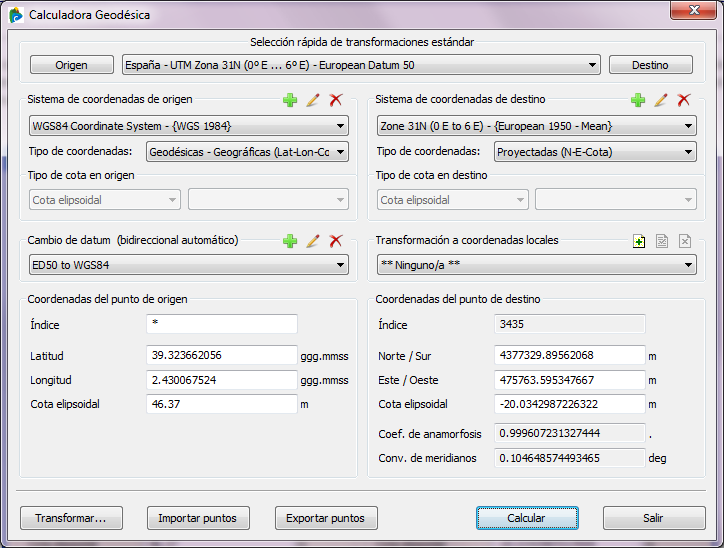Add a new datum change with green plus
The image size is (724, 548).
pos(290,241)
